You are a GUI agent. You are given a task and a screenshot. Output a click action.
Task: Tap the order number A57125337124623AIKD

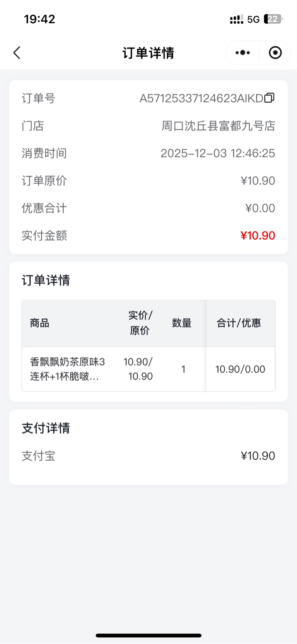[201, 98]
